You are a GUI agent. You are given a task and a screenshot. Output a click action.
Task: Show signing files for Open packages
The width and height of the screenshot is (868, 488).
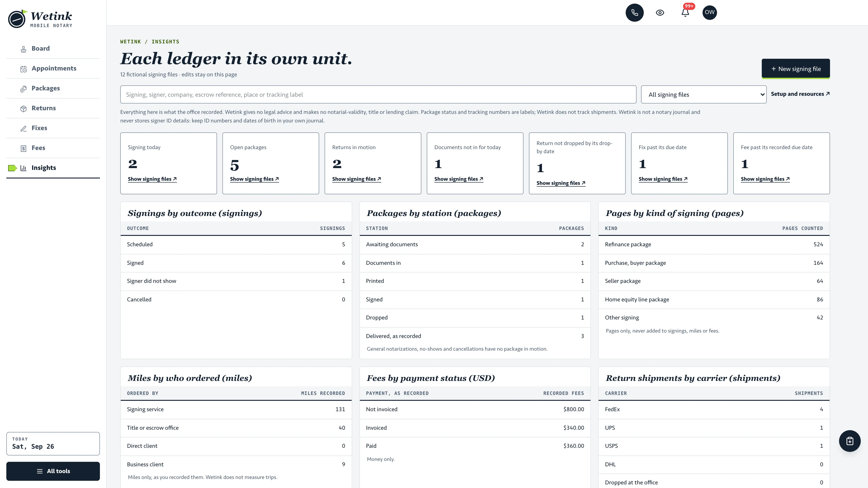254,179
